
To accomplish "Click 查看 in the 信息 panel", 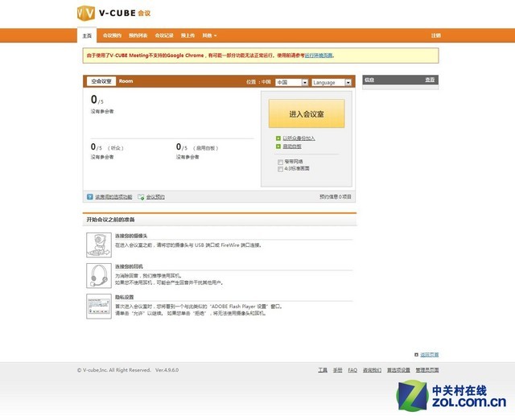I will coord(430,80).
